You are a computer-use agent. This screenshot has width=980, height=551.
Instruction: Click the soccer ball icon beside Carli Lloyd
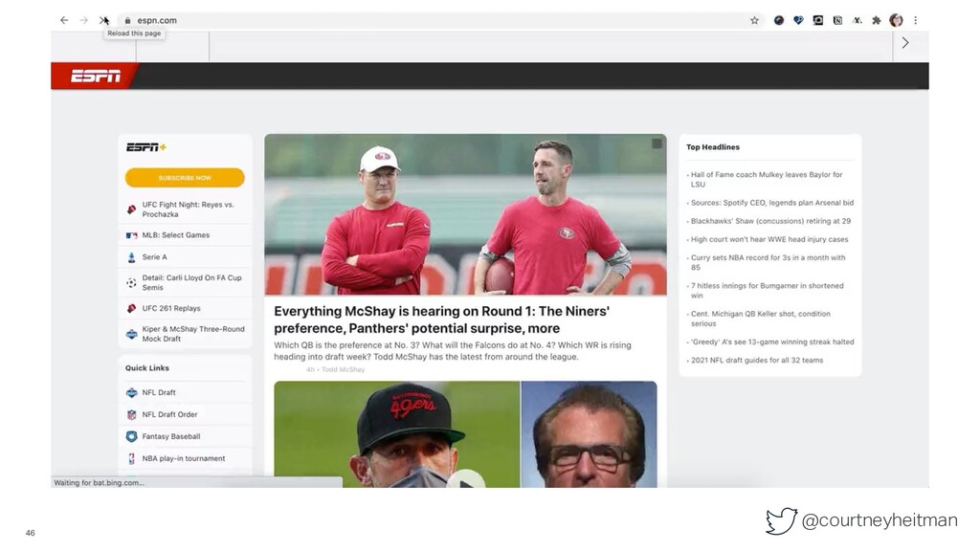[x=131, y=283]
